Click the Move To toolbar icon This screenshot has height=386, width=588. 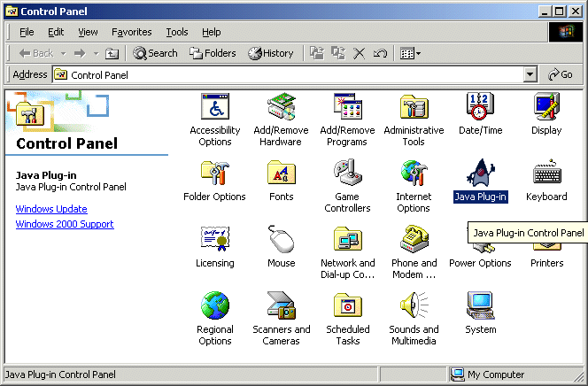pos(317,54)
